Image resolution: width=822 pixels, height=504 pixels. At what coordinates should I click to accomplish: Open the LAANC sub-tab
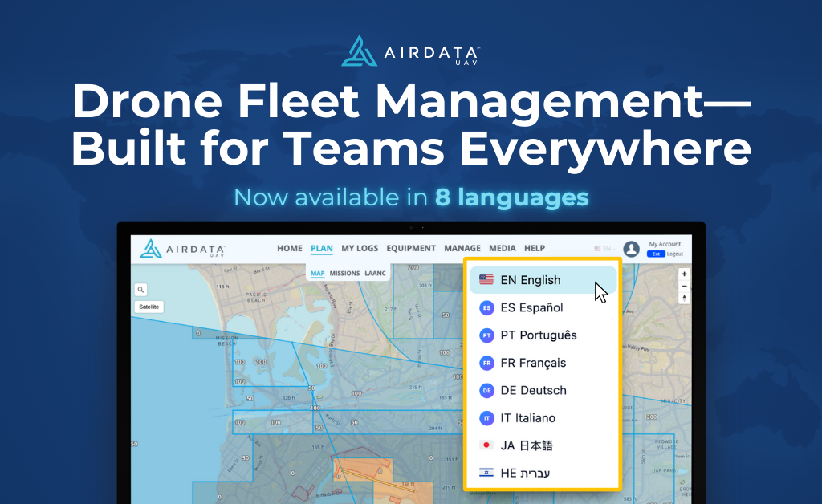pos(375,274)
